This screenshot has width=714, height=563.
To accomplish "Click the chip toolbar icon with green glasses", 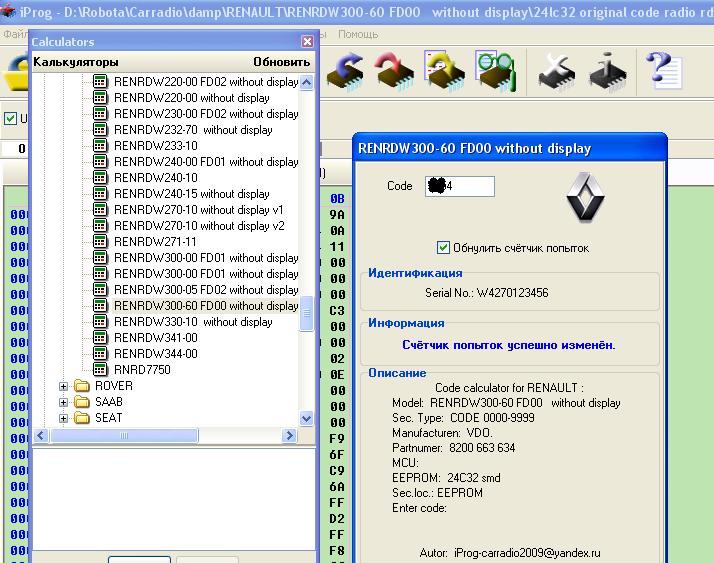I will tap(496, 72).
